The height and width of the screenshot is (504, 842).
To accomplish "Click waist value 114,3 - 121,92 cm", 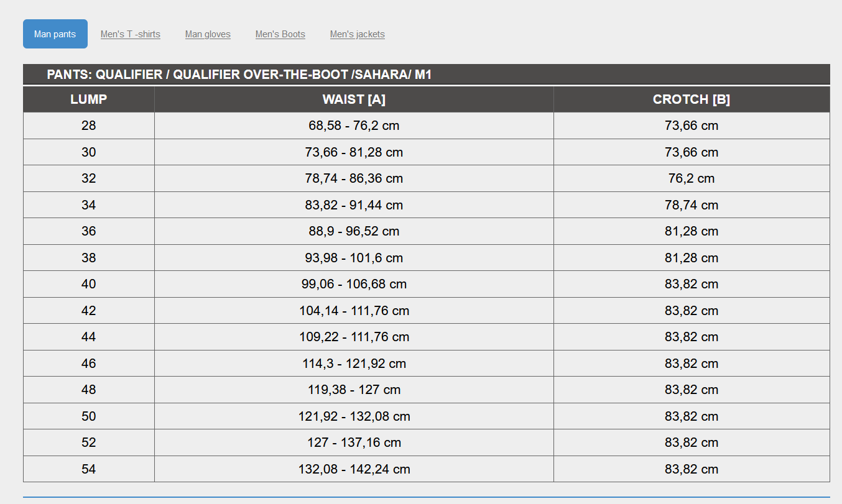I will [x=354, y=364].
